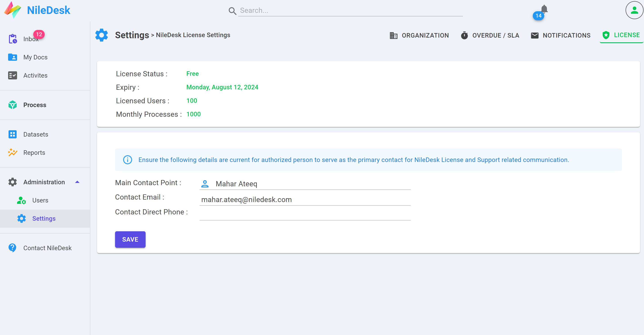Select the LICENSE tab

(x=621, y=35)
